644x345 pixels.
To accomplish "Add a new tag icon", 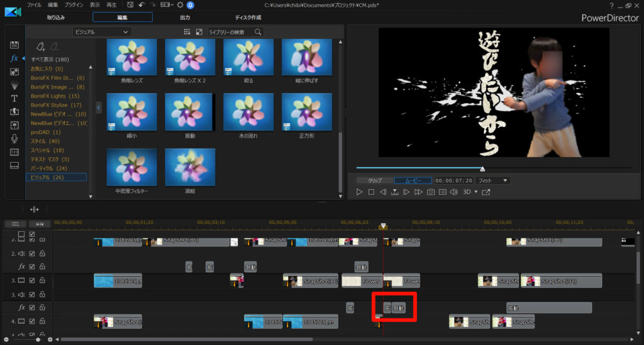I will coord(40,47).
